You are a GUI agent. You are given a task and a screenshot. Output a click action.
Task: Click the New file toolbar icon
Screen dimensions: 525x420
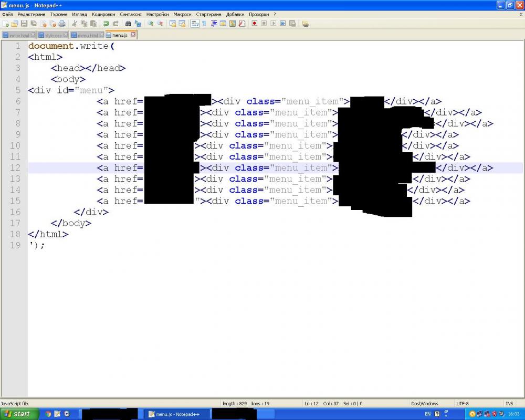5,24
